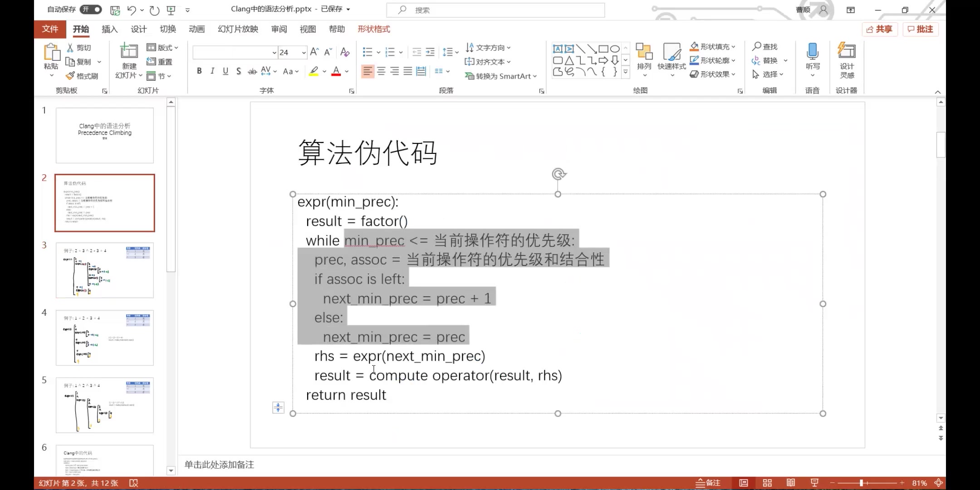Click text highlight color yellow swatch
Screen dimensions: 980x490
click(x=314, y=71)
